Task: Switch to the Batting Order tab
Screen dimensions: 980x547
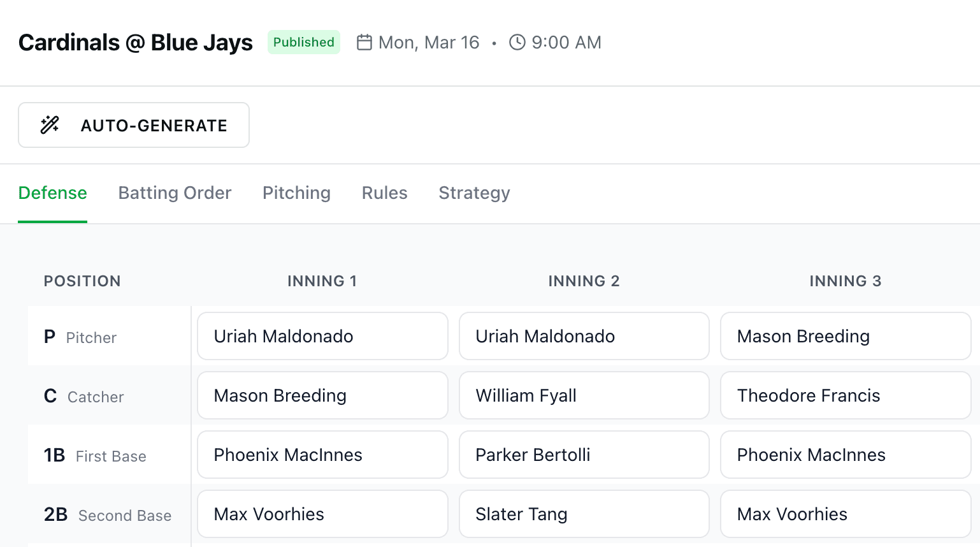Action: [x=175, y=193]
